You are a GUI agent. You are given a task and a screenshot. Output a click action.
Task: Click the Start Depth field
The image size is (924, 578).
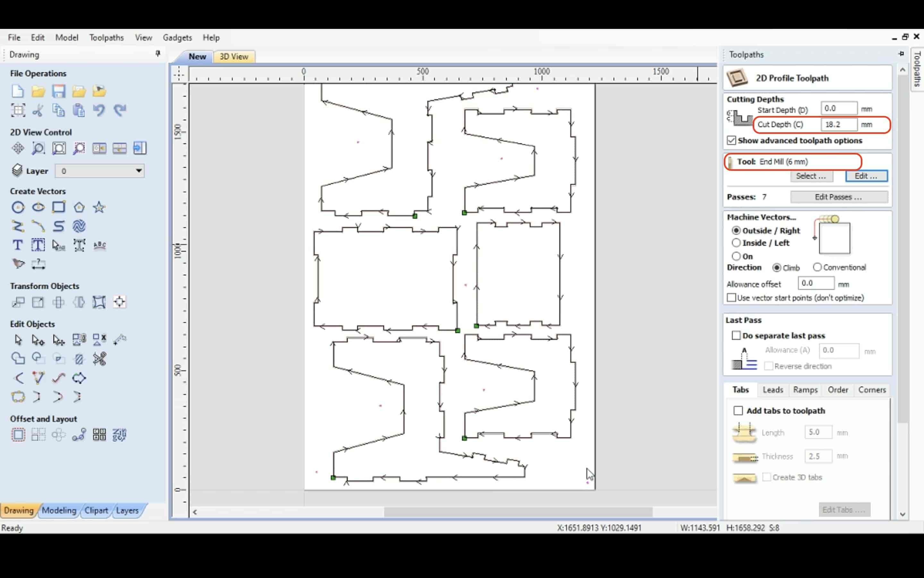pos(839,109)
